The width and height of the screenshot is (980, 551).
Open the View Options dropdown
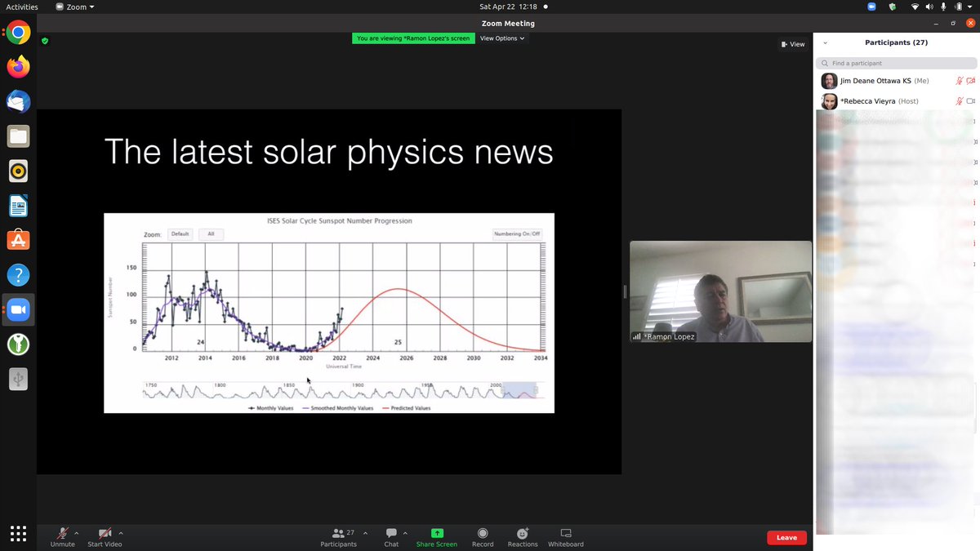502,38
